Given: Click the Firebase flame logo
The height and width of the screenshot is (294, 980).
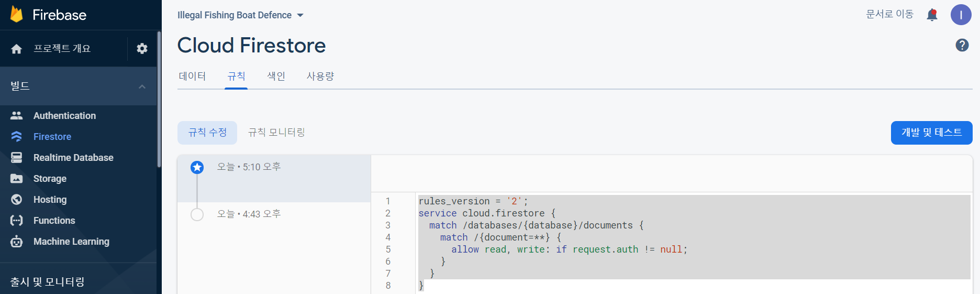Looking at the screenshot, I should (x=17, y=14).
